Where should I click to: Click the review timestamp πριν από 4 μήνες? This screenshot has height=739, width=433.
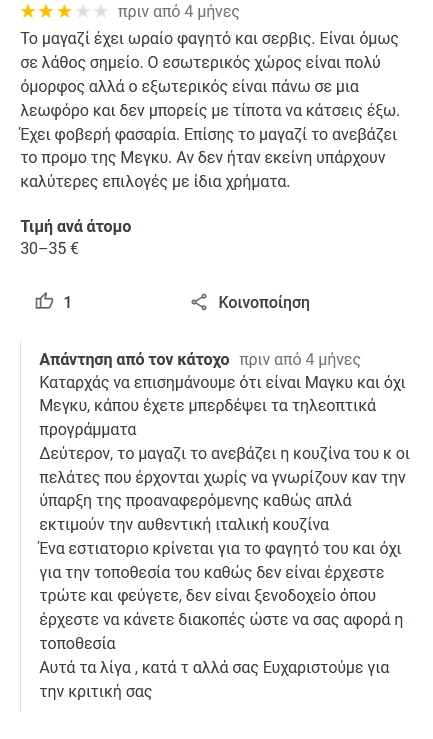179,11
